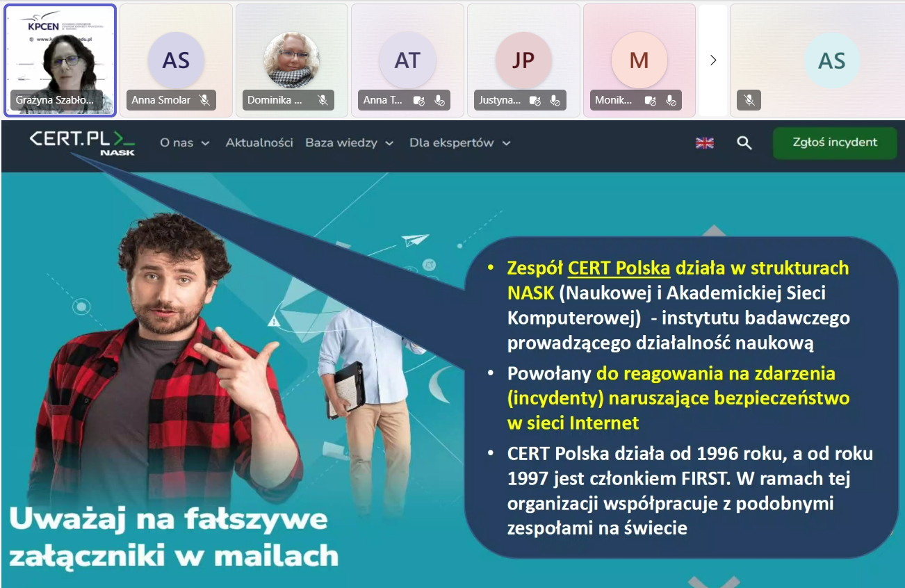Screen dimensions: 905x588
Task: Click the CERT.PL NASK logo
Action: coord(82,142)
